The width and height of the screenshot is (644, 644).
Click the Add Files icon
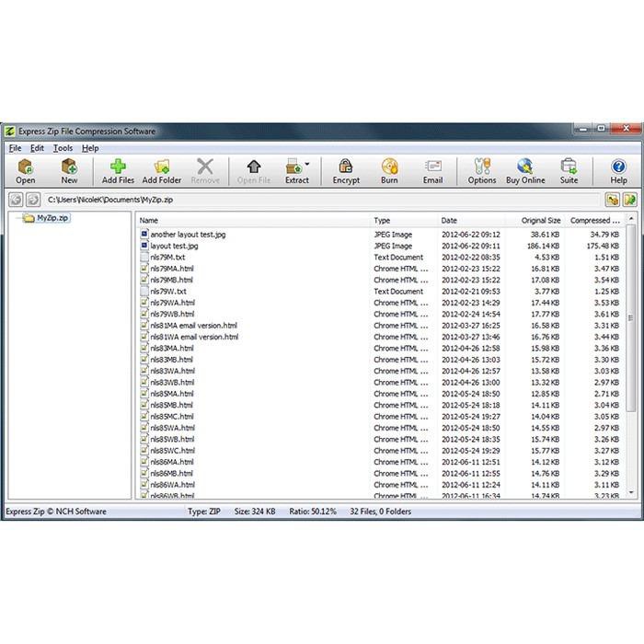[x=118, y=171]
